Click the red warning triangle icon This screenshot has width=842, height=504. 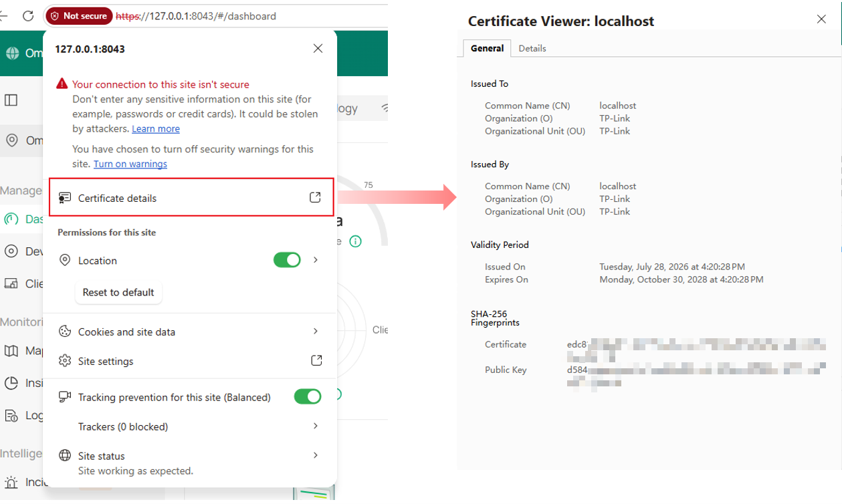62,84
